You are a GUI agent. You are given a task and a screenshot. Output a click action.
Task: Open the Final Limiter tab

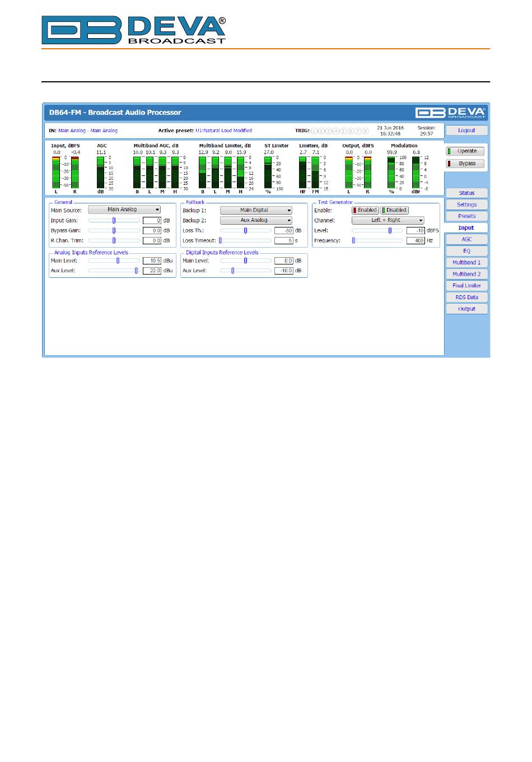click(466, 285)
